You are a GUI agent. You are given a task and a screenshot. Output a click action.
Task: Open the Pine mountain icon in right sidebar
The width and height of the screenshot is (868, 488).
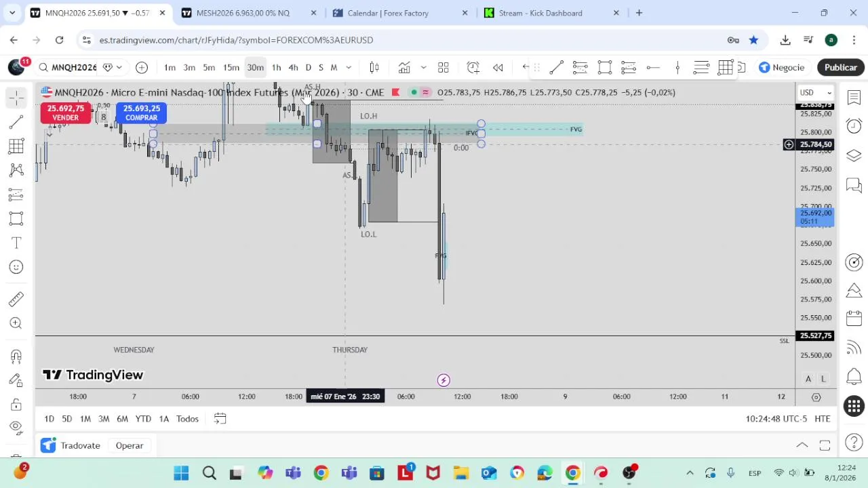coord(854,290)
